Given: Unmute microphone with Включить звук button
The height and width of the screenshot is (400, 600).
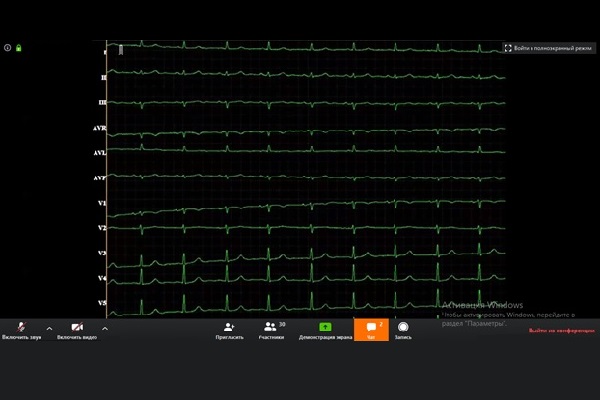Looking at the screenshot, I should pos(21,330).
